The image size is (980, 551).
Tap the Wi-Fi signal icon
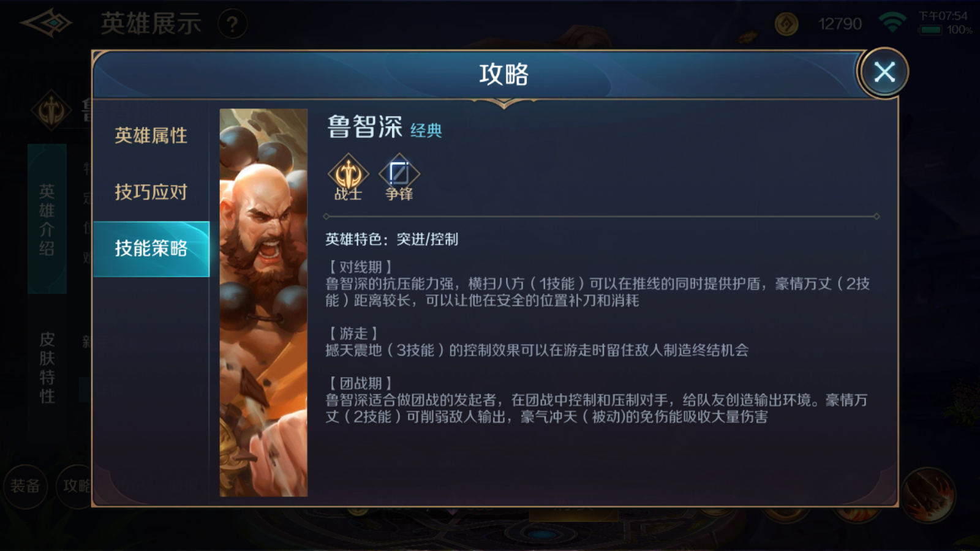click(x=892, y=23)
